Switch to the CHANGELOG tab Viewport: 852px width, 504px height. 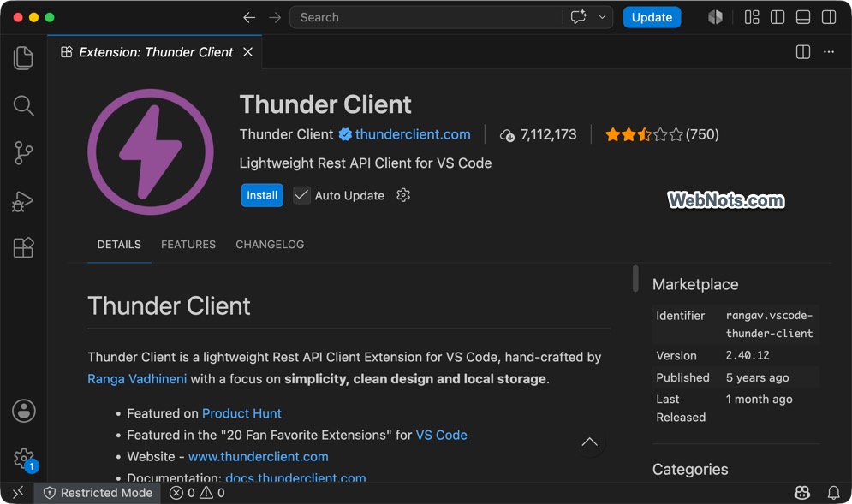coord(270,245)
